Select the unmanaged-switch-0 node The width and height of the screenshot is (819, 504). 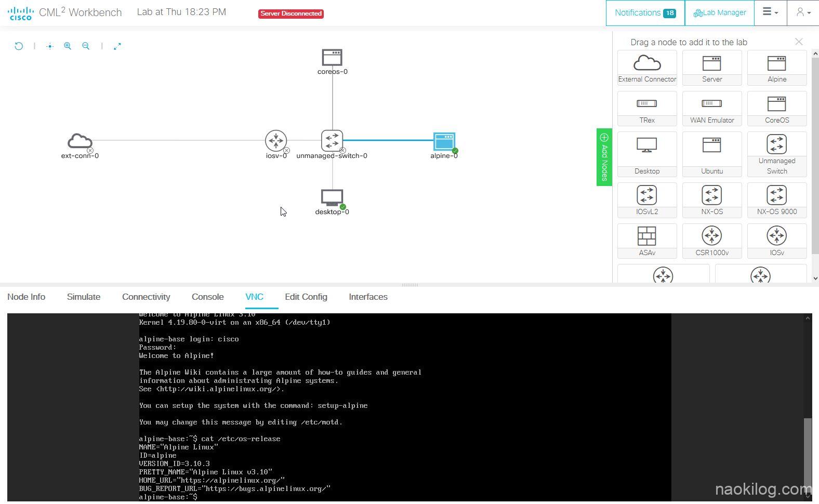tap(332, 140)
